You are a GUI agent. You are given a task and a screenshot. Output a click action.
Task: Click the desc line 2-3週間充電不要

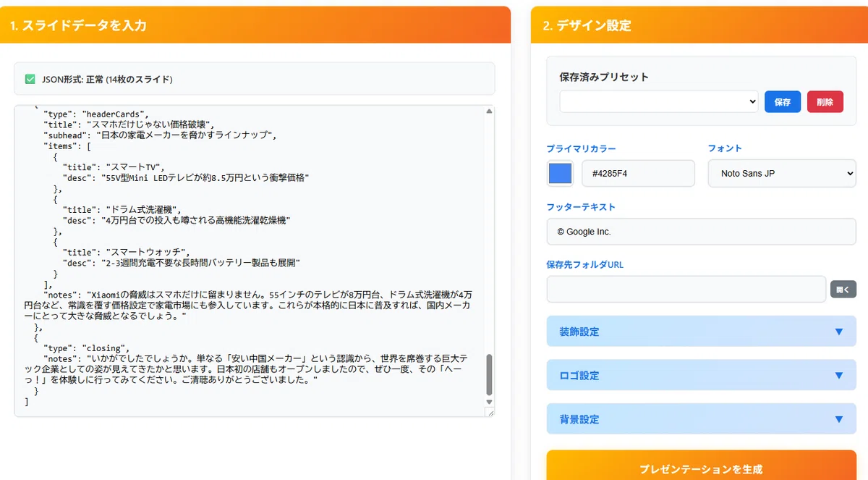[182, 262]
